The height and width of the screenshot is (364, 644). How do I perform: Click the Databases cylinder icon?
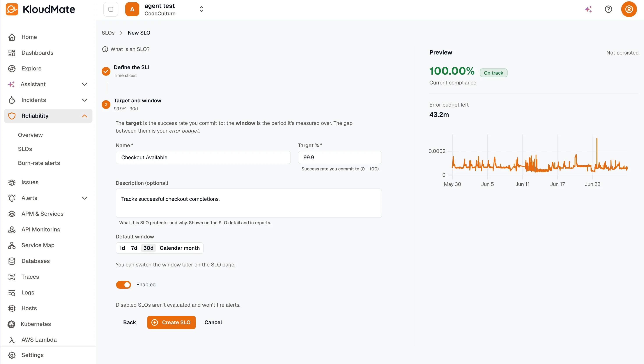(12, 261)
